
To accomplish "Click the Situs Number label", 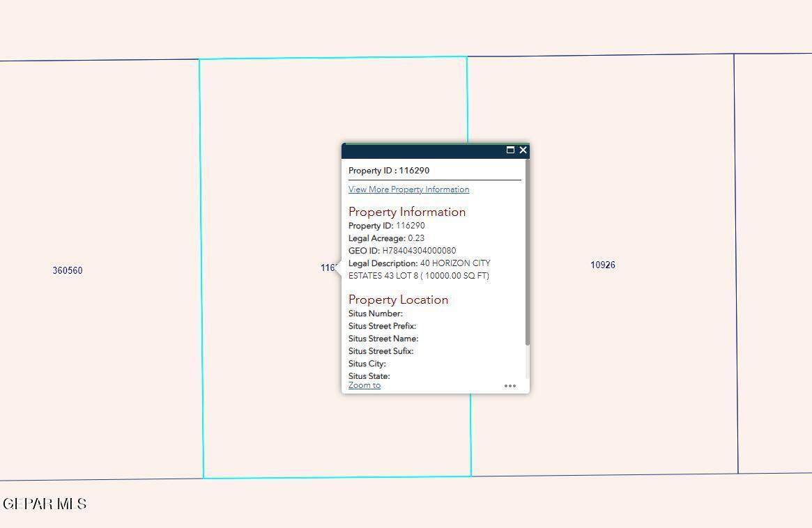I will [x=376, y=313].
